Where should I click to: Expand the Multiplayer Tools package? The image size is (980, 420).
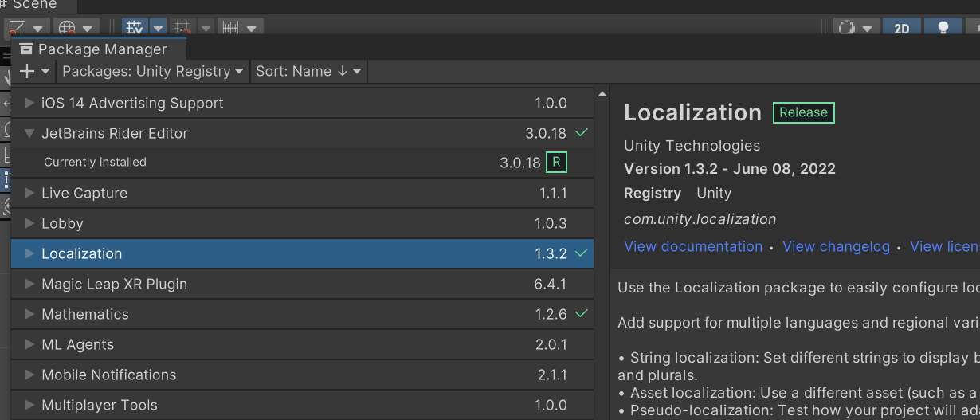pyautogui.click(x=29, y=405)
